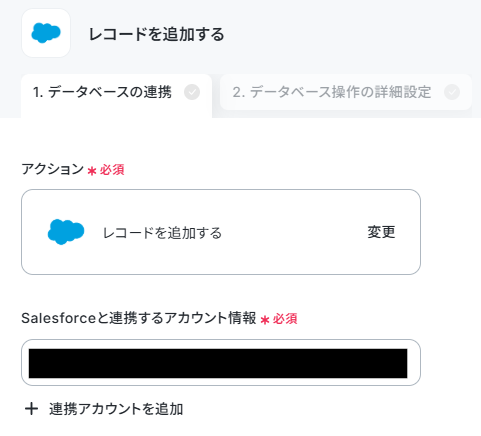Viewport: 481px width, 436px height.
Task: Switch to the 1. データベースの連携 tab
Action: pos(116,94)
